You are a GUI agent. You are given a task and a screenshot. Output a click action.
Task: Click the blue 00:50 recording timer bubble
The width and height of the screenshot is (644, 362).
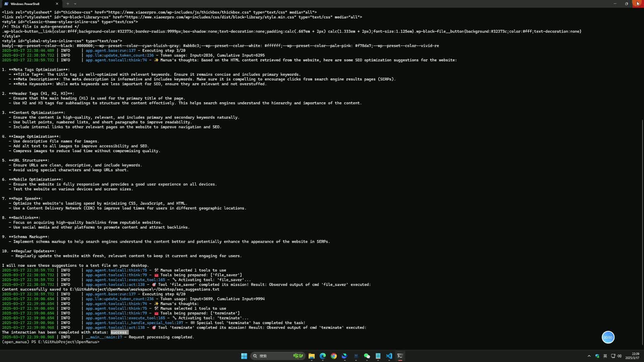[x=608, y=337]
